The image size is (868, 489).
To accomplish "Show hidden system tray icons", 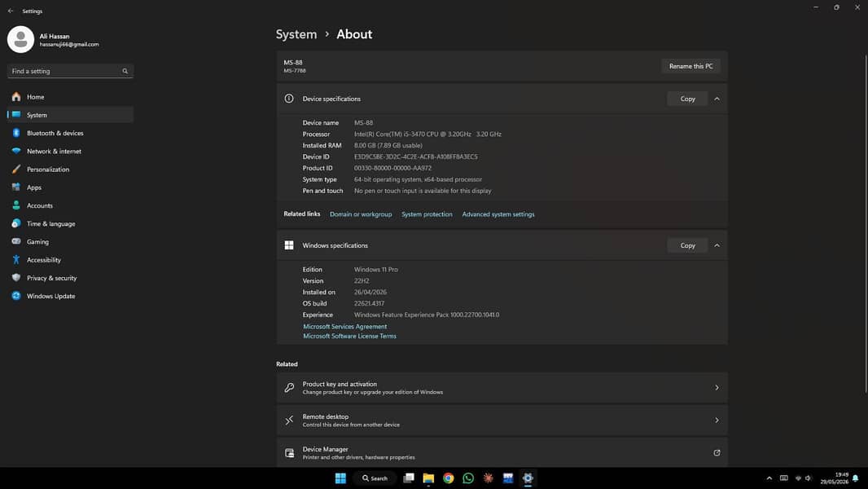I will coord(769,478).
